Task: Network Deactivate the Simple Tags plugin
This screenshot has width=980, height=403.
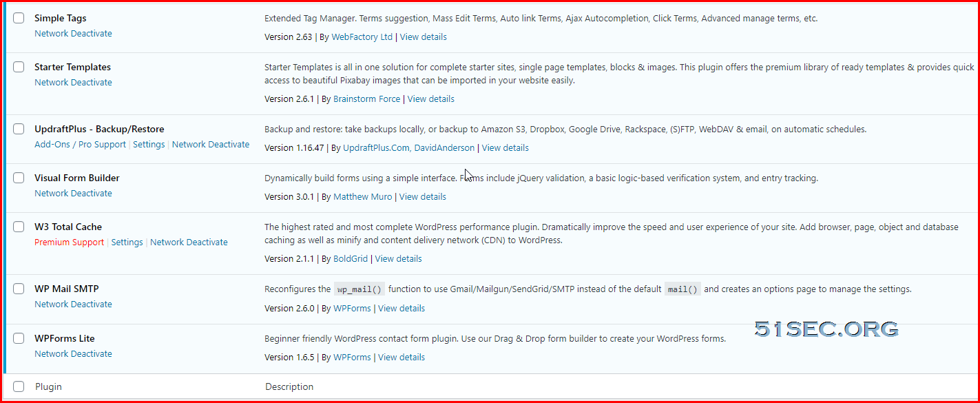Action: coord(73,33)
